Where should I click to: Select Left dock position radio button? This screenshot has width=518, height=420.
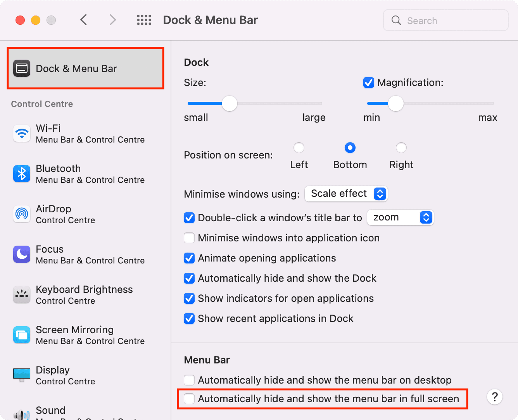pos(299,148)
